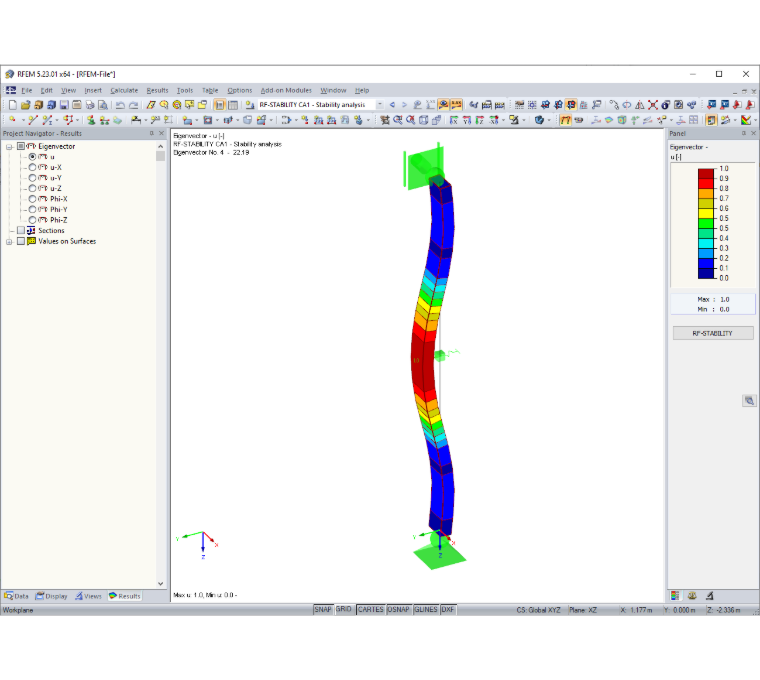Viewport: 760px width, 680px height.
Task: Click the New model icon
Action: [13, 105]
